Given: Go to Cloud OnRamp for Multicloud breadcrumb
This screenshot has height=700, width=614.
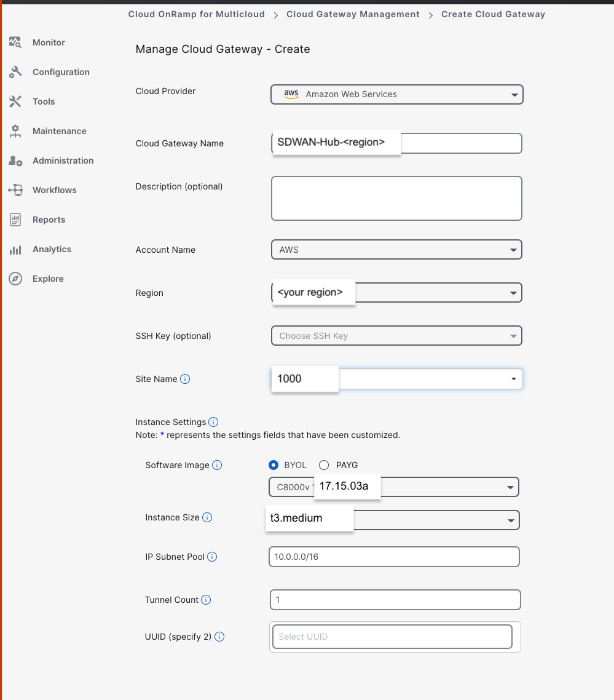Looking at the screenshot, I should point(196,14).
